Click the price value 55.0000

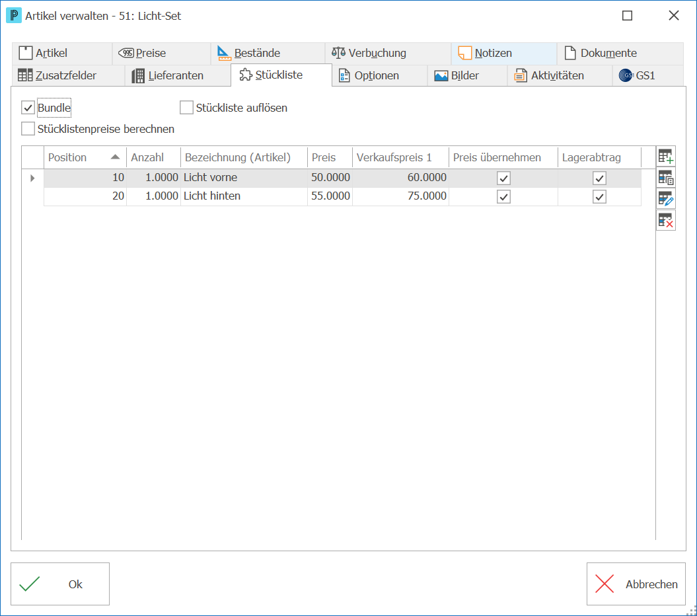[x=330, y=196]
